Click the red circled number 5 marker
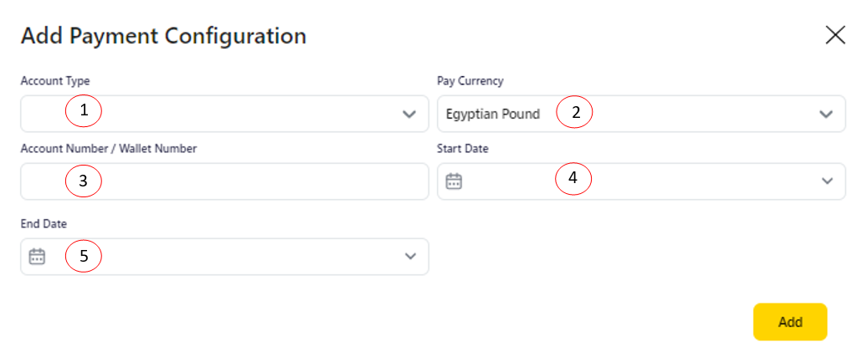868x352 pixels. tap(84, 256)
